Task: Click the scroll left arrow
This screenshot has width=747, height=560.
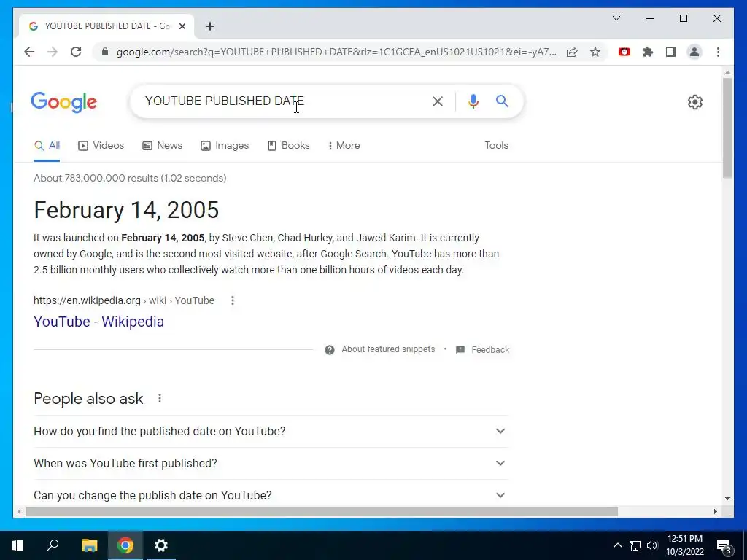Action: (x=19, y=511)
